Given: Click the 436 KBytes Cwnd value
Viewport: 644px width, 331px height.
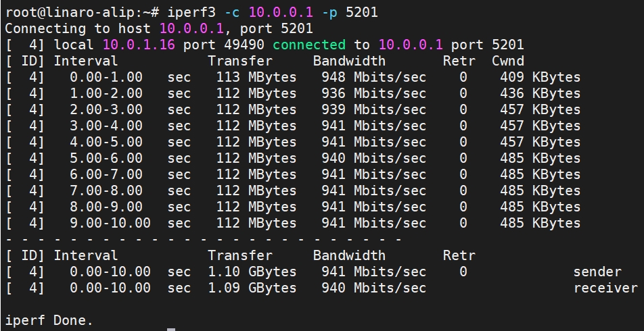Looking at the screenshot, I should tap(540, 93).
